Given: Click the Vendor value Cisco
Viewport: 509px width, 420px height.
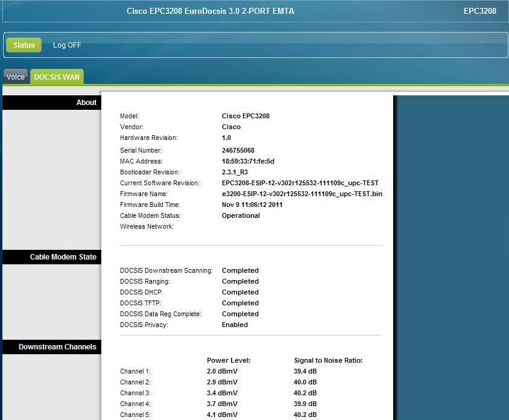Looking at the screenshot, I should 231,127.
